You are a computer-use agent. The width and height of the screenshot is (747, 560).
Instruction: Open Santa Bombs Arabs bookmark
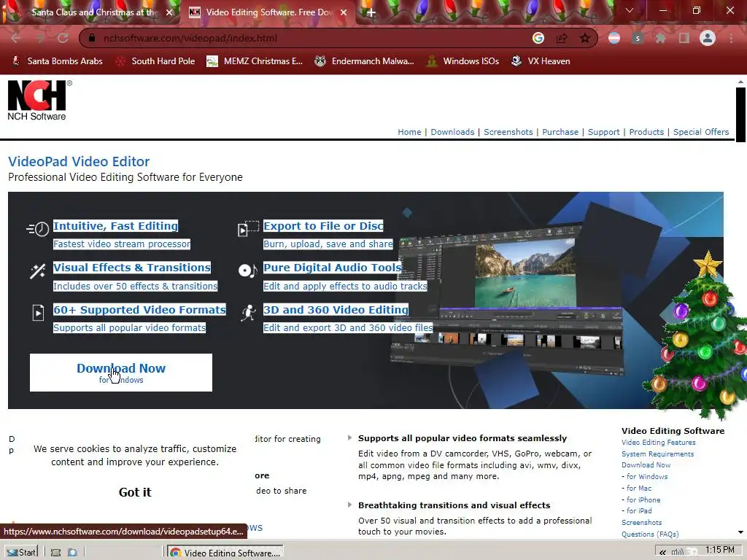coord(57,61)
